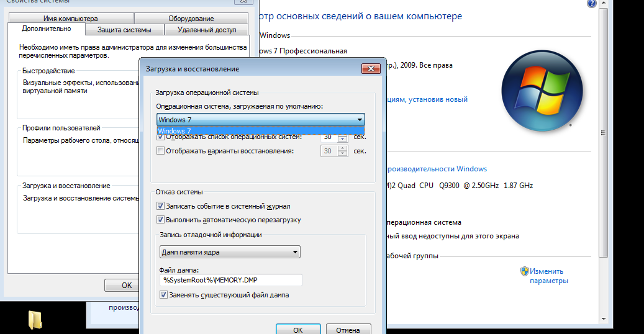The image size is (644, 334).
Task: Select the Дополнительно tab
Action: pyautogui.click(x=47, y=29)
